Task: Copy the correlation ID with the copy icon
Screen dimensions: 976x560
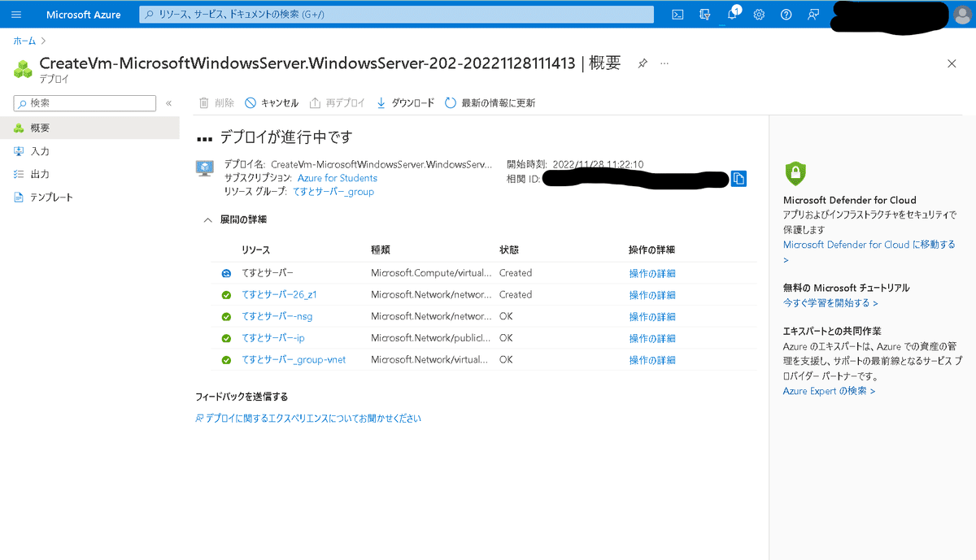Action: point(739,179)
